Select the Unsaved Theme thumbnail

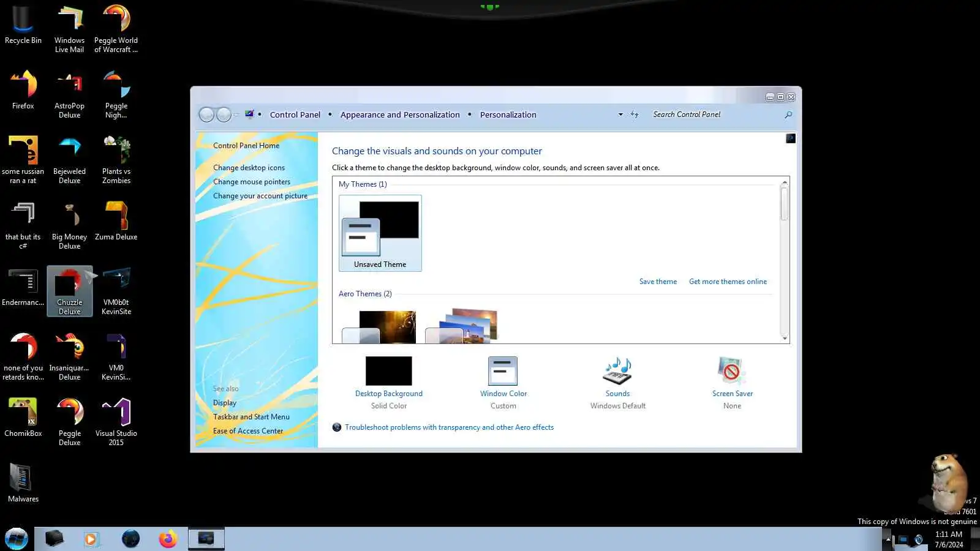[x=380, y=233]
